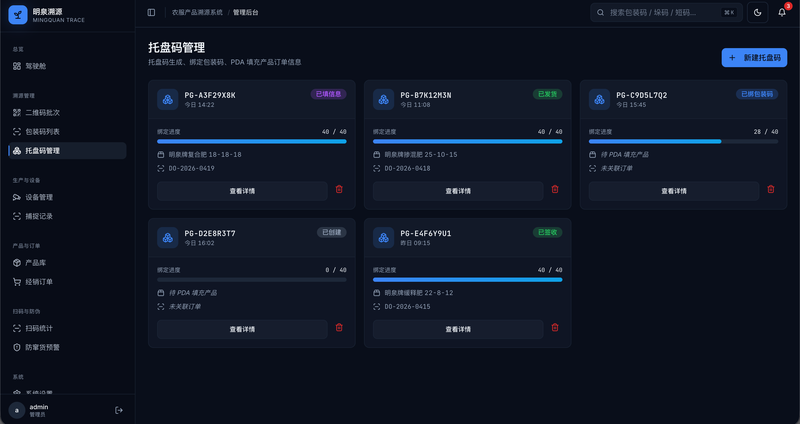Click the Mingquan Trace logo icon
800x424 pixels.
pyautogui.click(x=18, y=15)
